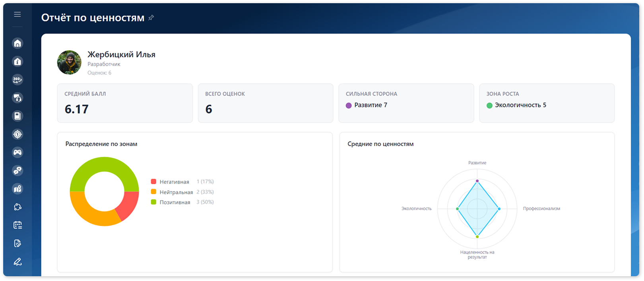Open the chat bubbles sidebar icon
Viewport: 644px width, 281px height.
point(17,171)
